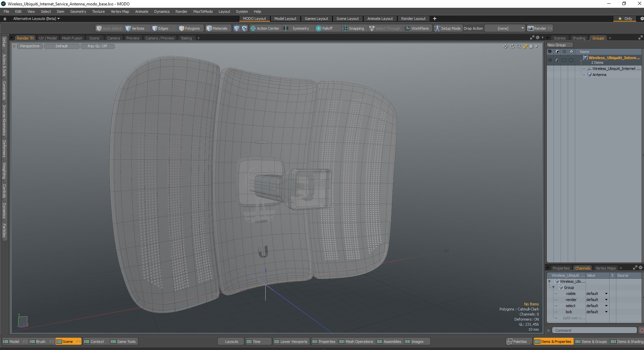Click the yellow viewport maximize arrows icon
This screenshot has width=644, height=350.
[x=525, y=46]
